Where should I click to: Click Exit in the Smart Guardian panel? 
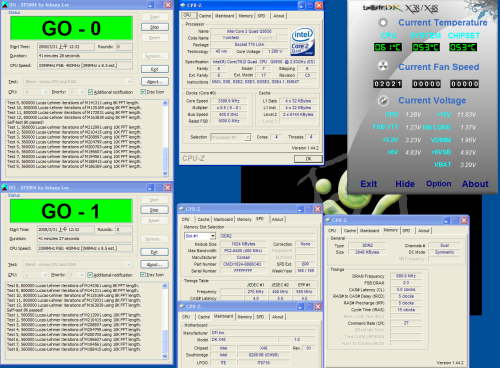[x=369, y=184]
